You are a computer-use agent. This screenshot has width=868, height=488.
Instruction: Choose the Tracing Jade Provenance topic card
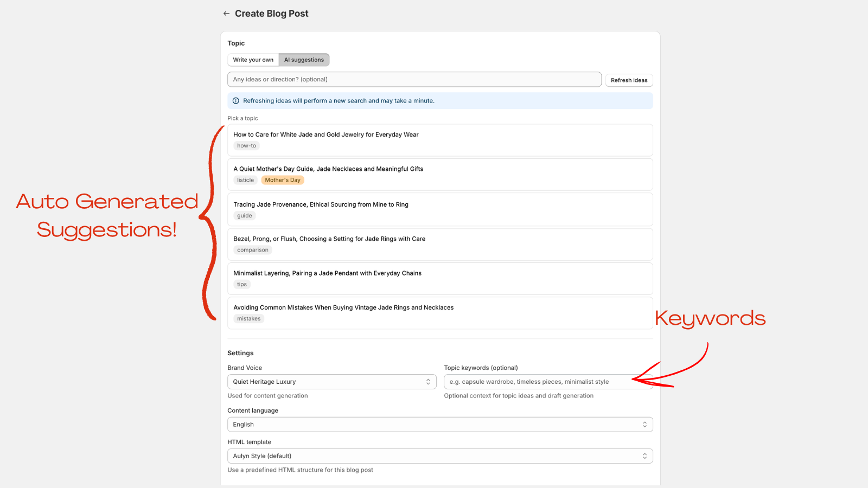point(439,209)
